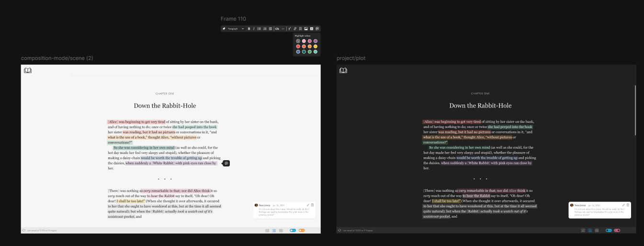Click sync icon in dark frame status bar
Image resolution: width=644 pixels, height=246 pixels.
[x=339, y=230]
